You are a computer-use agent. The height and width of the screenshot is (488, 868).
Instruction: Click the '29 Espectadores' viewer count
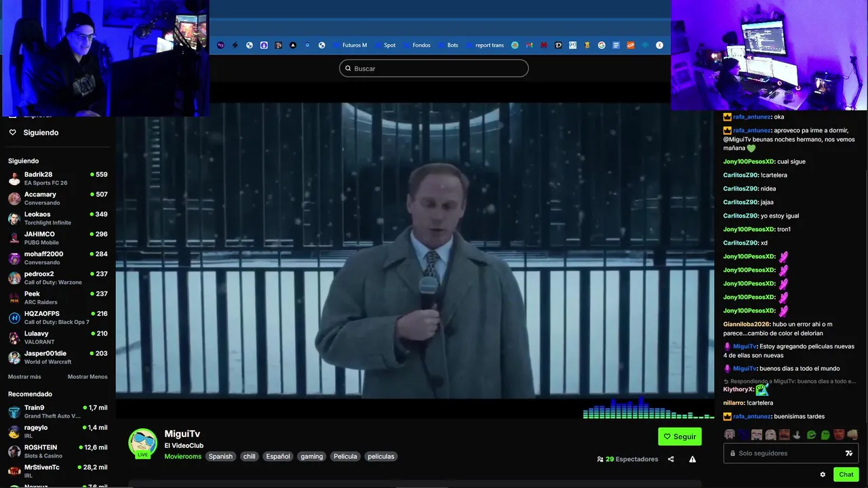point(632,459)
